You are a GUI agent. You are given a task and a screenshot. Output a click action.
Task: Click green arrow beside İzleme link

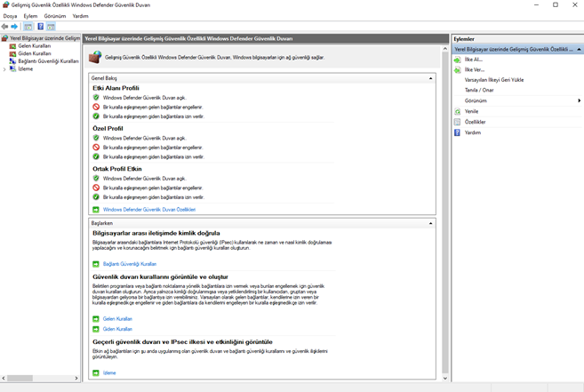click(96, 373)
